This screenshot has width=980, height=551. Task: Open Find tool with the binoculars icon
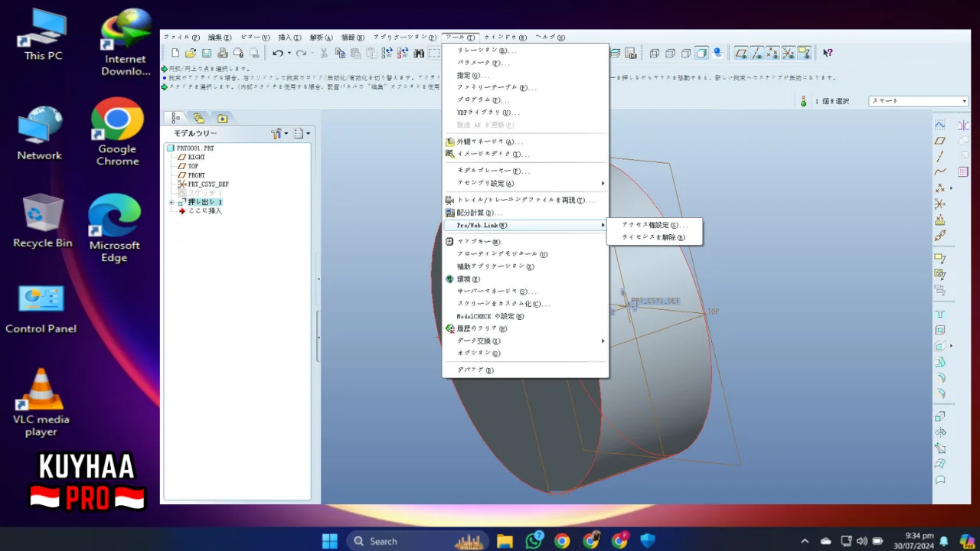(x=419, y=53)
